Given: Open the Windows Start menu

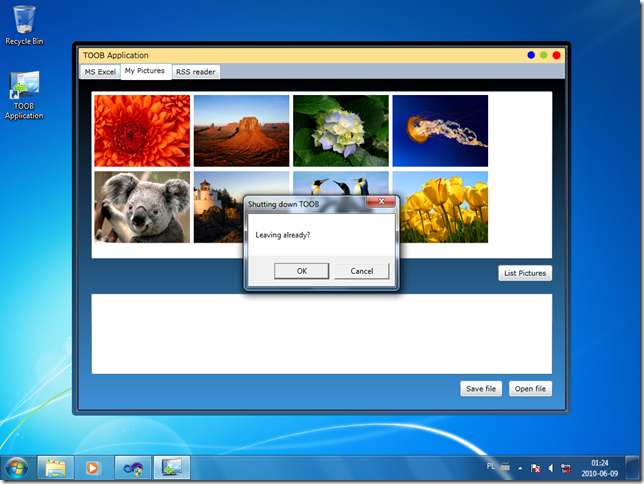Looking at the screenshot, I should [x=17, y=468].
